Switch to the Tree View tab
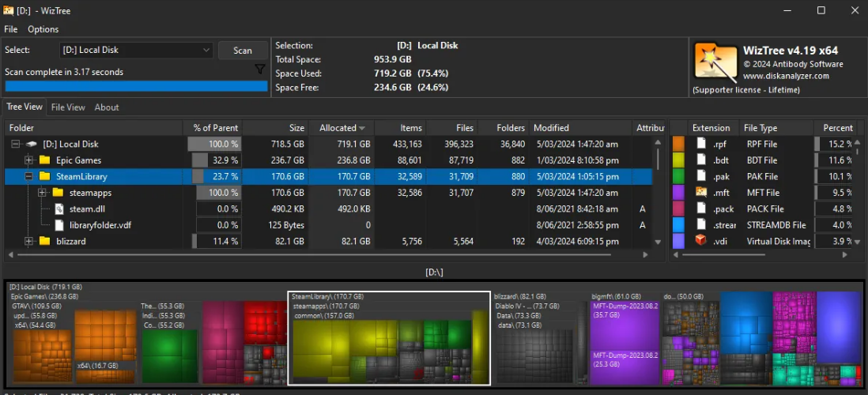Image resolution: width=868 pixels, height=395 pixels. click(25, 107)
